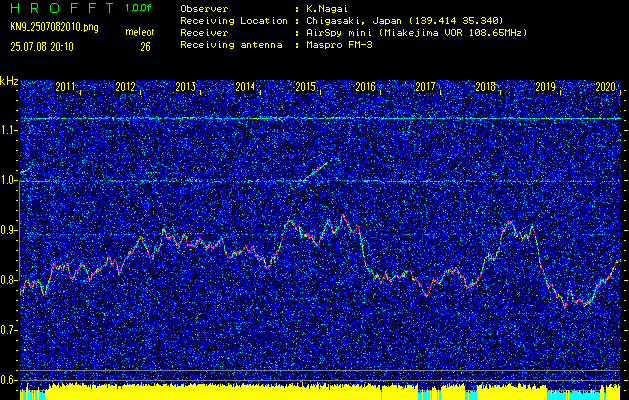Click the 2013 time marker
Screen dimensions: 629x400
(185, 87)
